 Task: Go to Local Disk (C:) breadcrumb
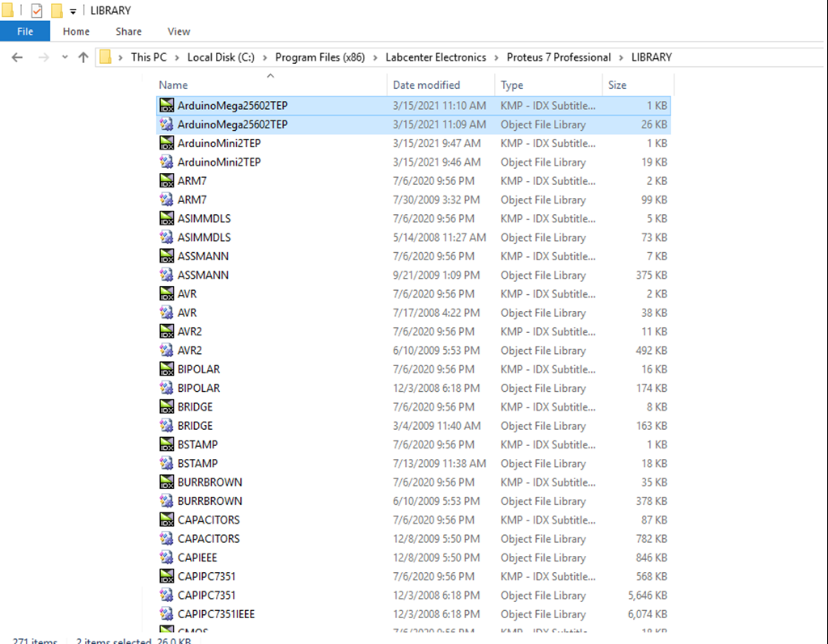[x=221, y=57]
